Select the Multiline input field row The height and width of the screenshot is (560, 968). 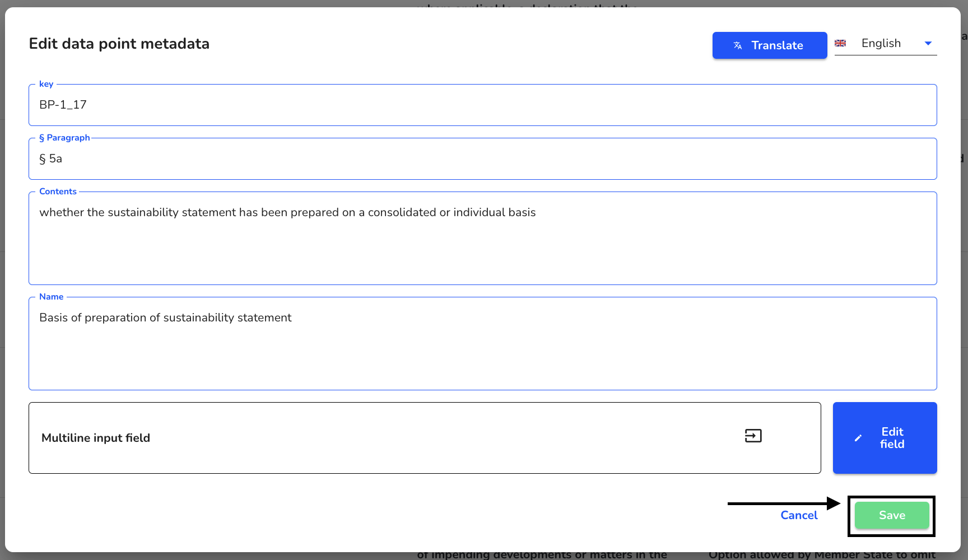[x=425, y=438]
